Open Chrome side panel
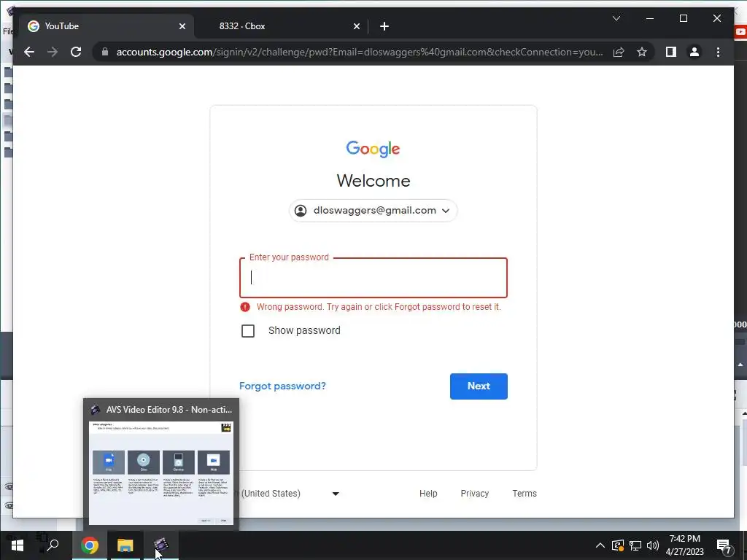The image size is (747, 560). pyautogui.click(x=671, y=52)
